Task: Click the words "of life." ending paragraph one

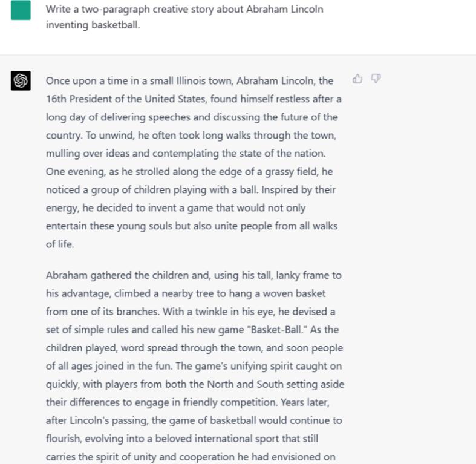Action: 59,244
